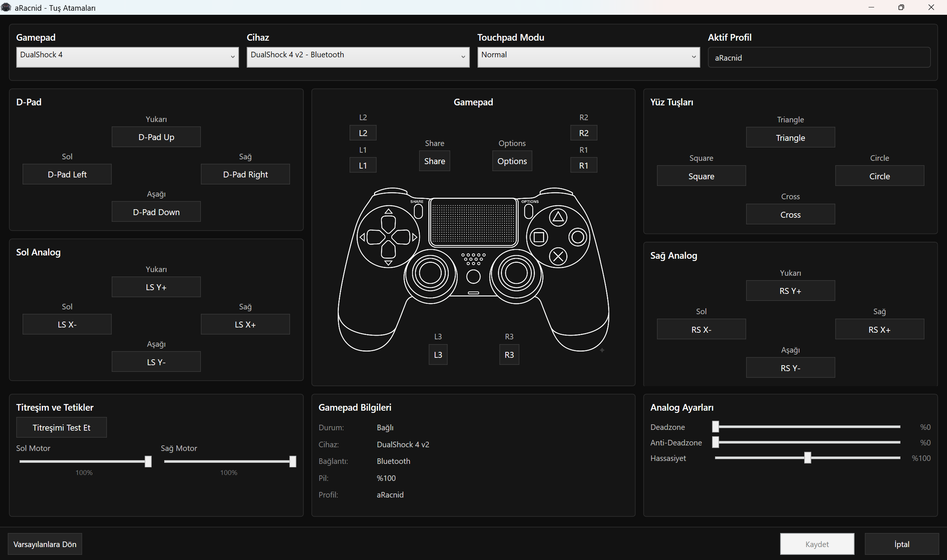The width and height of the screenshot is (947, 560).
Task: Expand the Touchpad Modu dropdown set to Normal
Action: pos(588,57)
